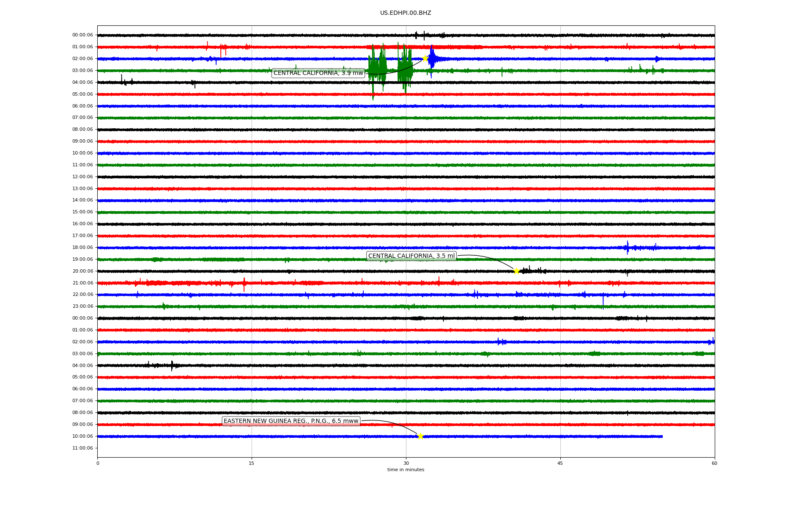Viewport: 812px width, 508px height.
Task: Click the 11:00:06 label at bottom of y-axis
Action: [x=82, y=448]
